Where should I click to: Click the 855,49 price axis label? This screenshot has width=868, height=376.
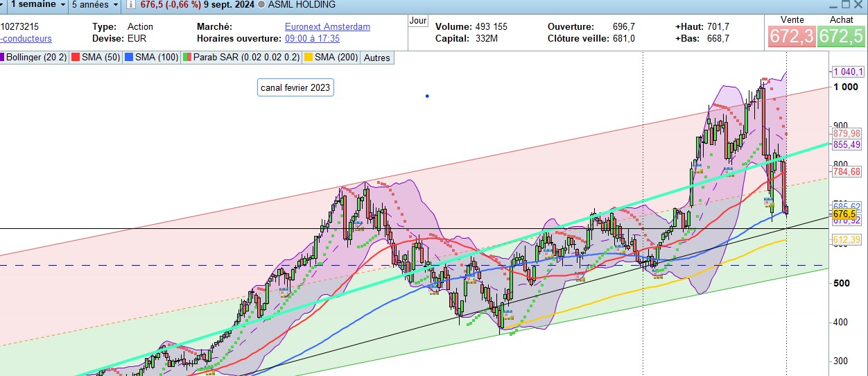847,144
